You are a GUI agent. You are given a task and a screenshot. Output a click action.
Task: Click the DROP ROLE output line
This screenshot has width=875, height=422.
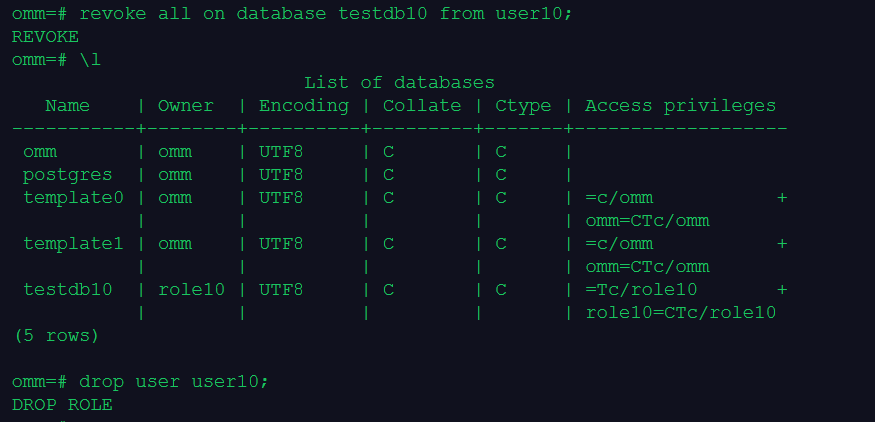(62, 405)
